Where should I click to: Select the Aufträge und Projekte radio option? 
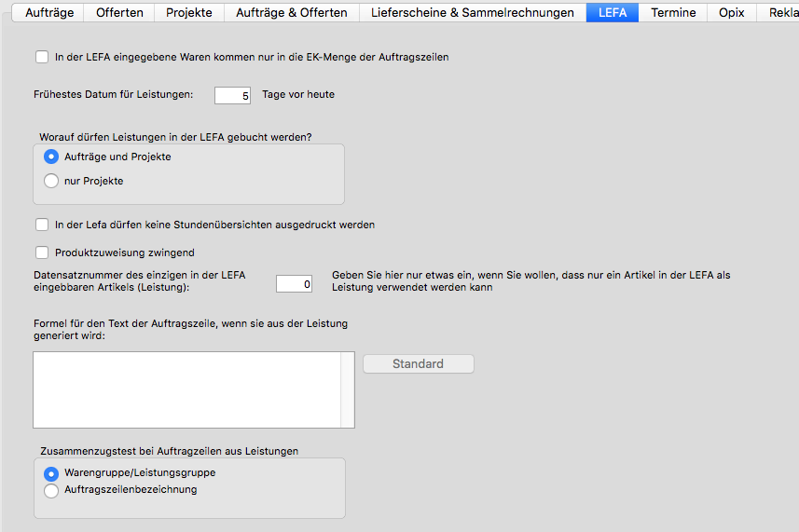(x=51, y=157)
